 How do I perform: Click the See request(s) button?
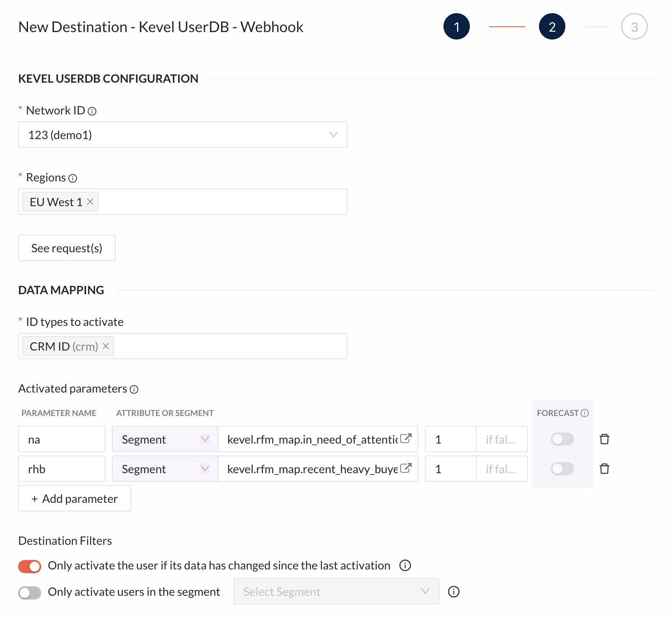click(x=67, y=248)
